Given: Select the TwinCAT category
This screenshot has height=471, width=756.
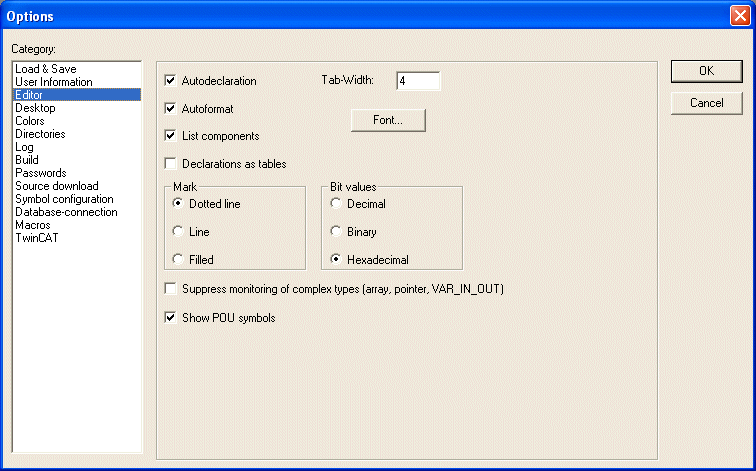Looking at the screenshot, I should point(77,238).
